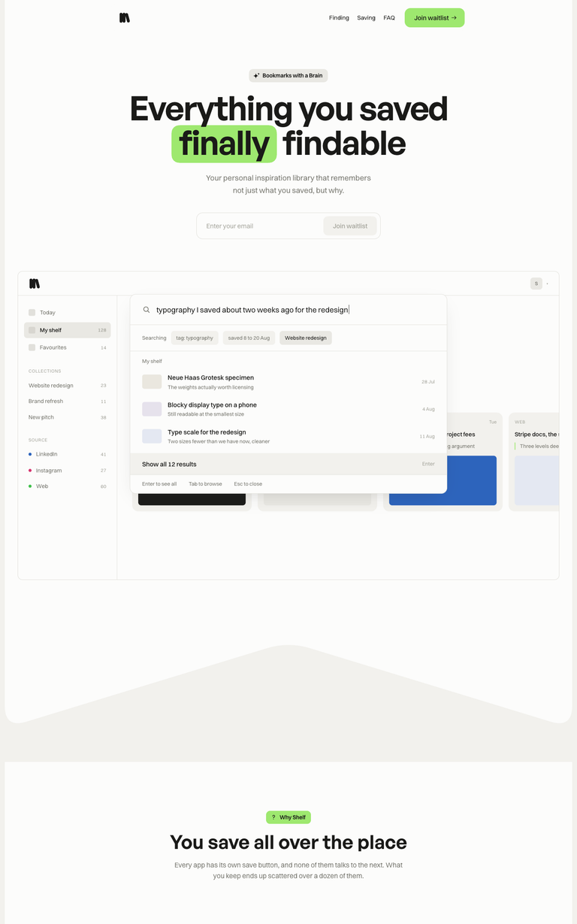Click the Enter to see all hint
577x924 pixels.
pyautogui.click(x=159, y=484)
